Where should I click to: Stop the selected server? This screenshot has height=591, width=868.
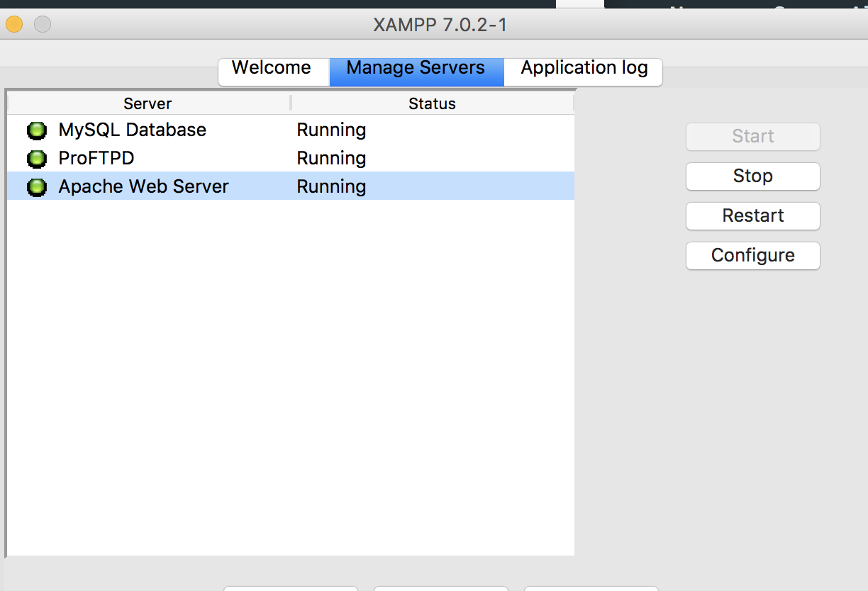(x=753, y=176)
